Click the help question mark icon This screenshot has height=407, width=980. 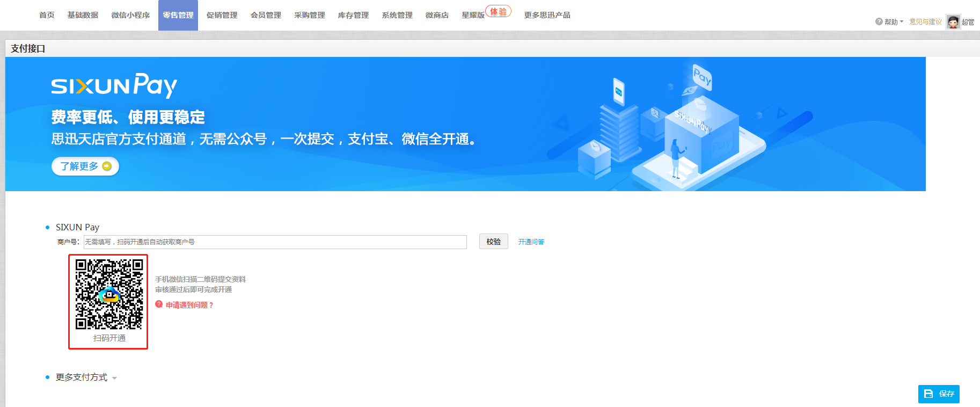click(879, 21)
